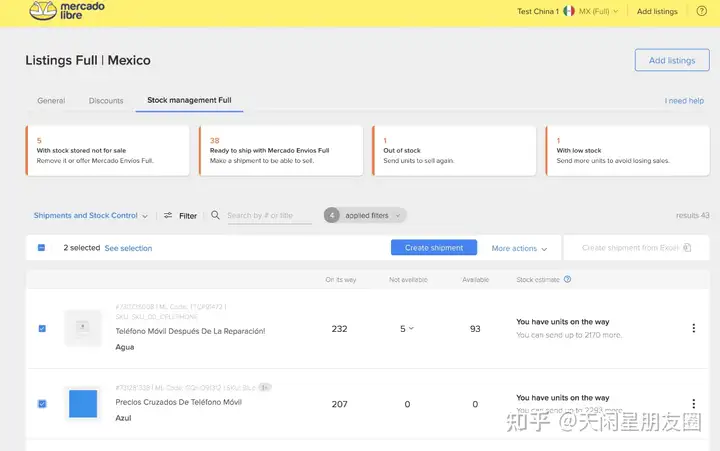Viewport: 720px width, 451px height.
Task: Click the Precios Cruzados De Teléfono Móvil title
Action: [x=179, y=402]
